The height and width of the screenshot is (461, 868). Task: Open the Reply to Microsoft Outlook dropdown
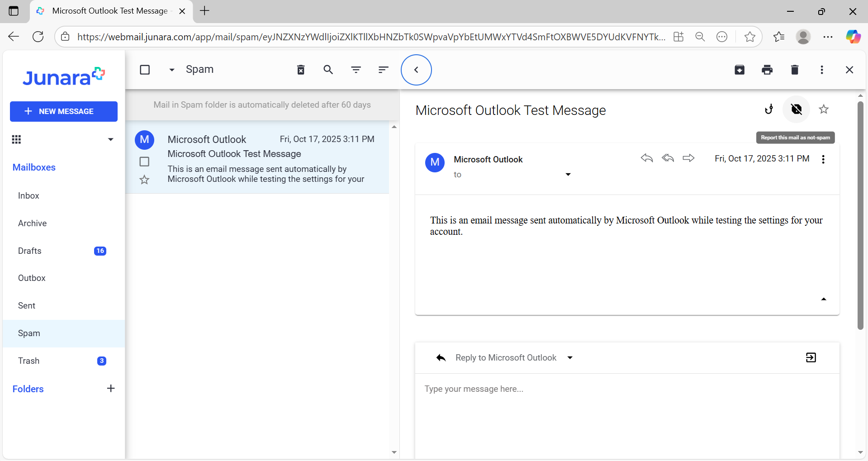(x=570, y=358)
